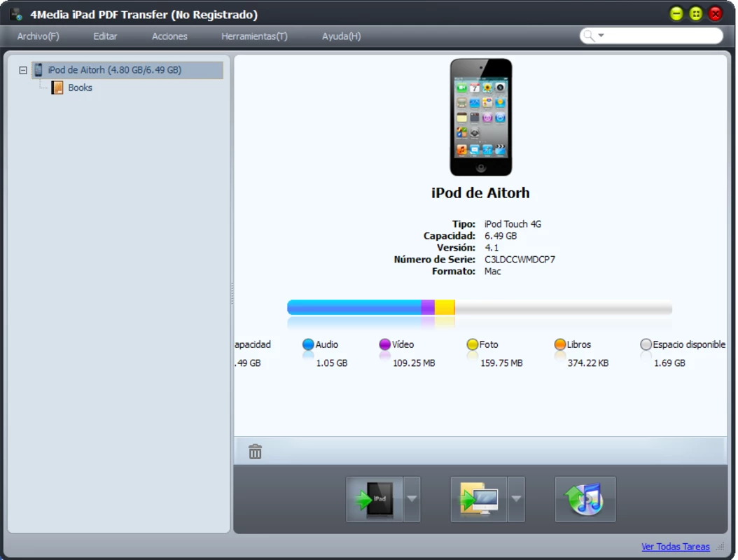This screenshot has width=738, height=560.
Task: Click the window resize grip corner
Action: (720, 547)
